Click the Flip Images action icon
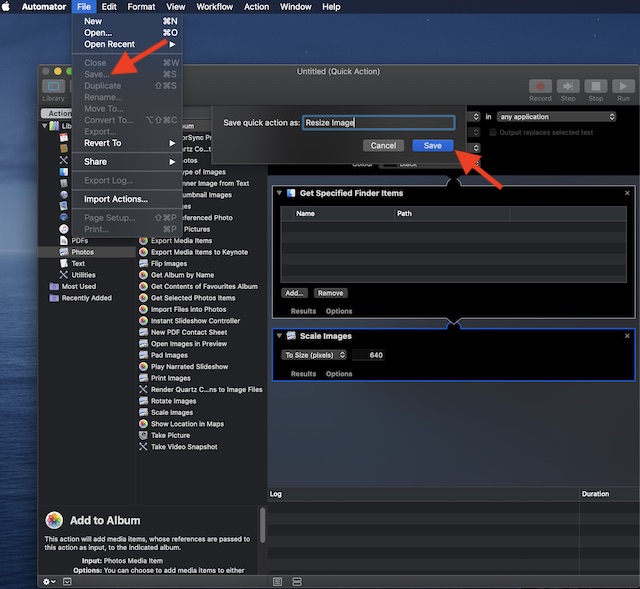The height and width of the screenshot is (589, 640). [x=143, y=264]
